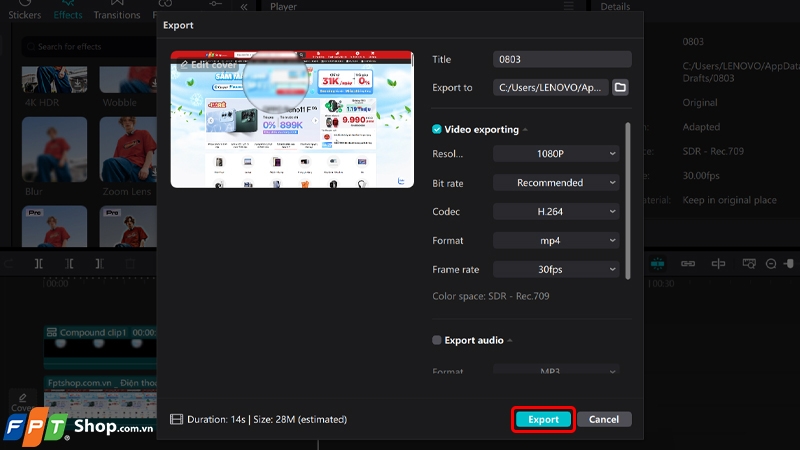Enable the Export audio checkbox

[x=437, y=340]
